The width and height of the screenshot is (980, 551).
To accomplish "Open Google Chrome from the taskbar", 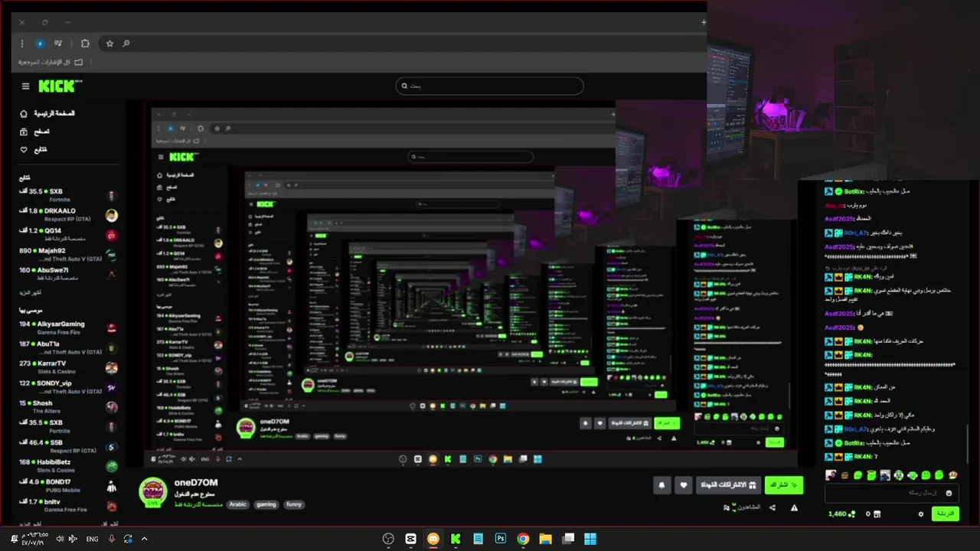I will click(523, 539).
